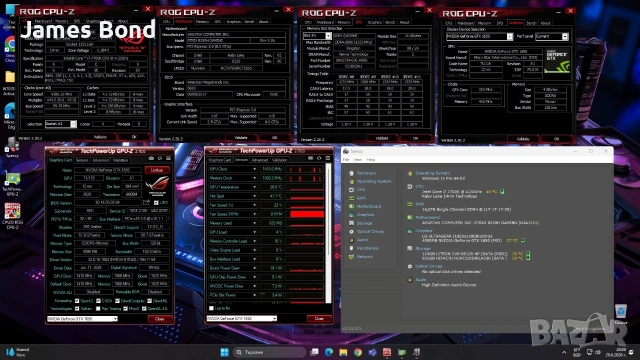Open Google Chrome from the taskbar
This screenshot has height=360, width=640.
pyautogui.click(x=358, y=352)
